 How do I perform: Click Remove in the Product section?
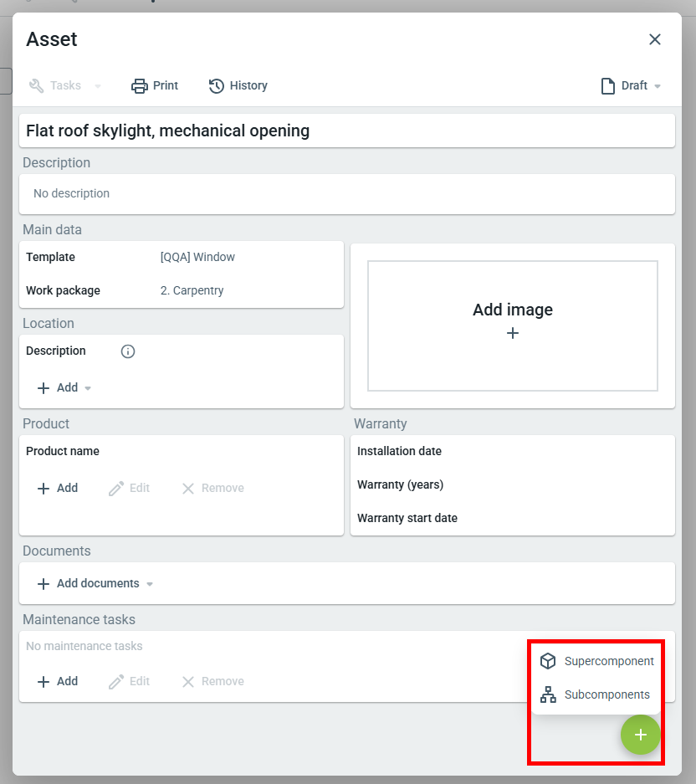(212, 488)
